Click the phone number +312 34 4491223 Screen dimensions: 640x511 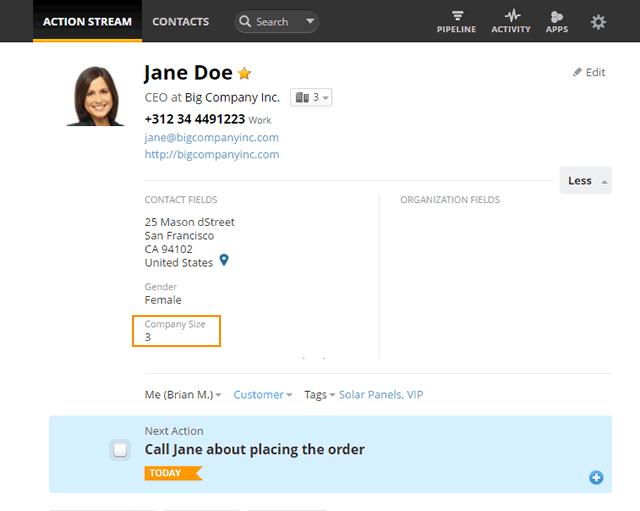(195, 119)
